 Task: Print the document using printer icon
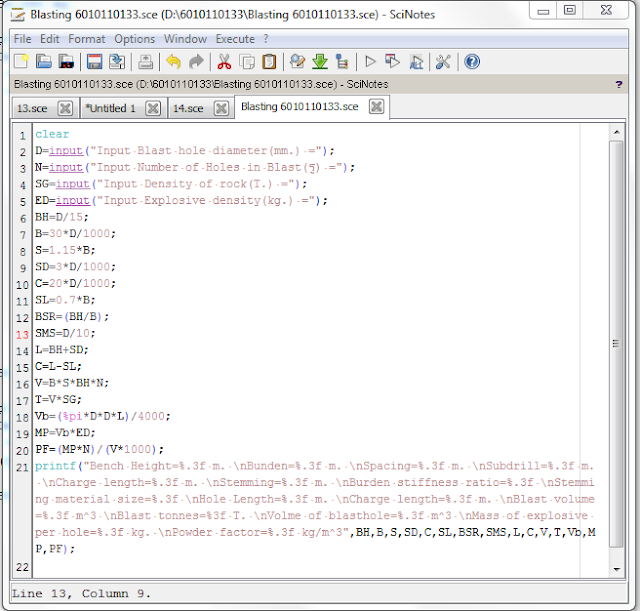[x=145, y=62]
